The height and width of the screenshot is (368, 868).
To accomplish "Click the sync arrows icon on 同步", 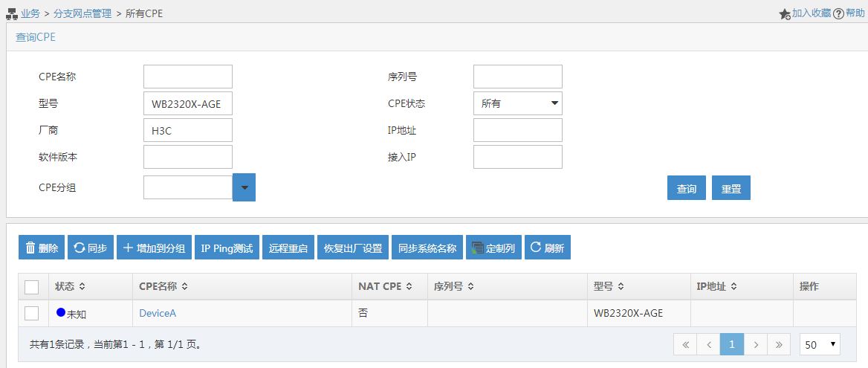I will pyautogui.click(x=80, y=248).
